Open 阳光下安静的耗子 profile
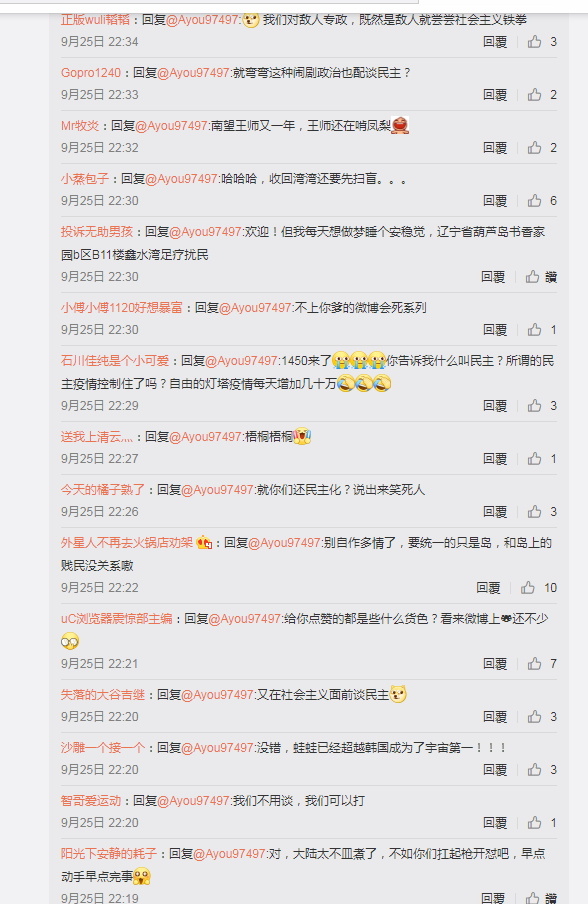 pyautogui.click(x=109, y=854)
